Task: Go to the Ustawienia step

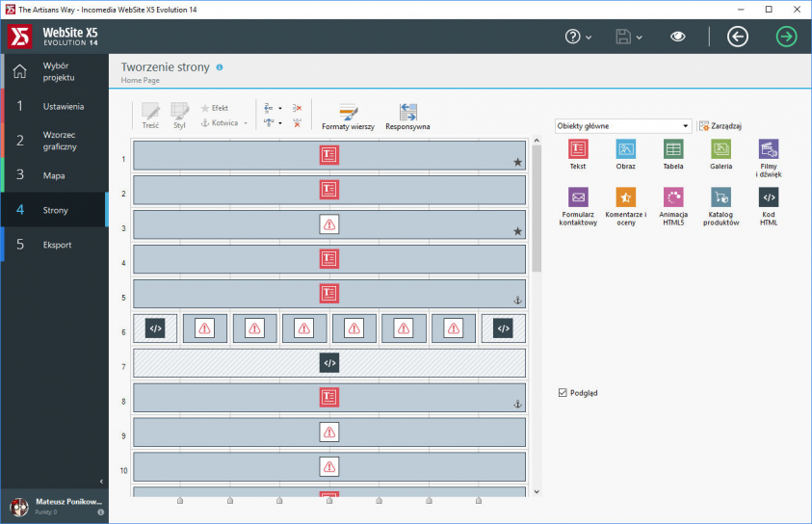Action: click(x=54, y=106)
